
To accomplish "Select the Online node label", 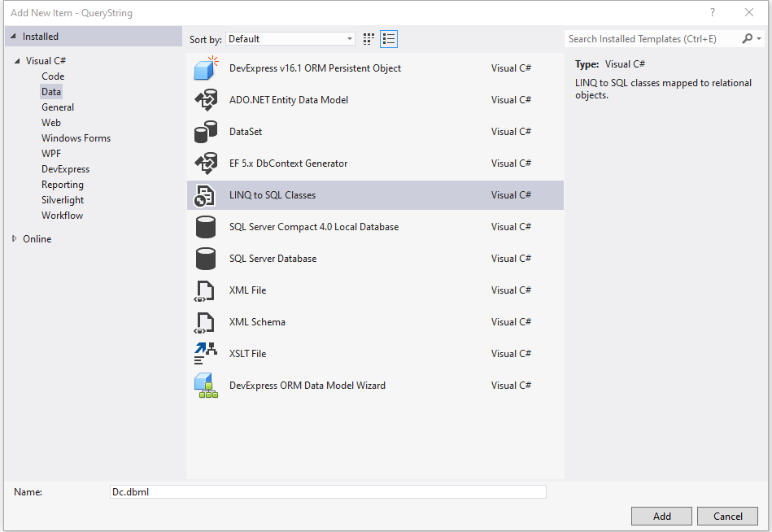I will [x=37, y=238].
